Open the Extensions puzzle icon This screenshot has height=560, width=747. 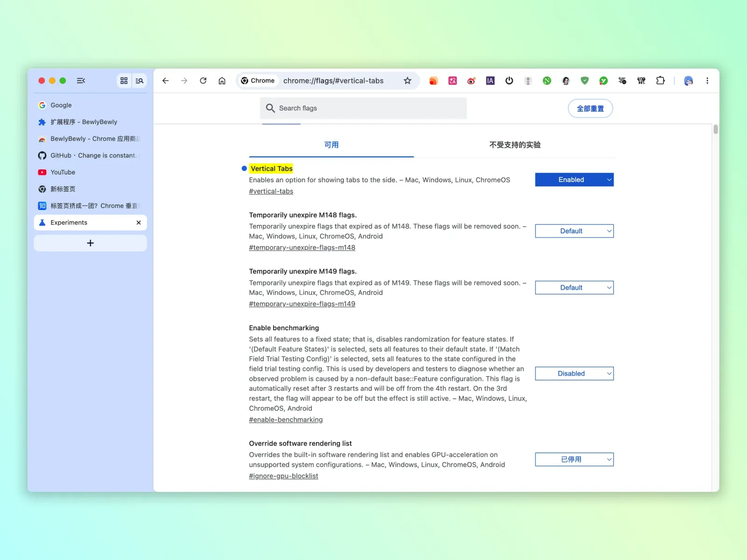click(x=660, y=81)
